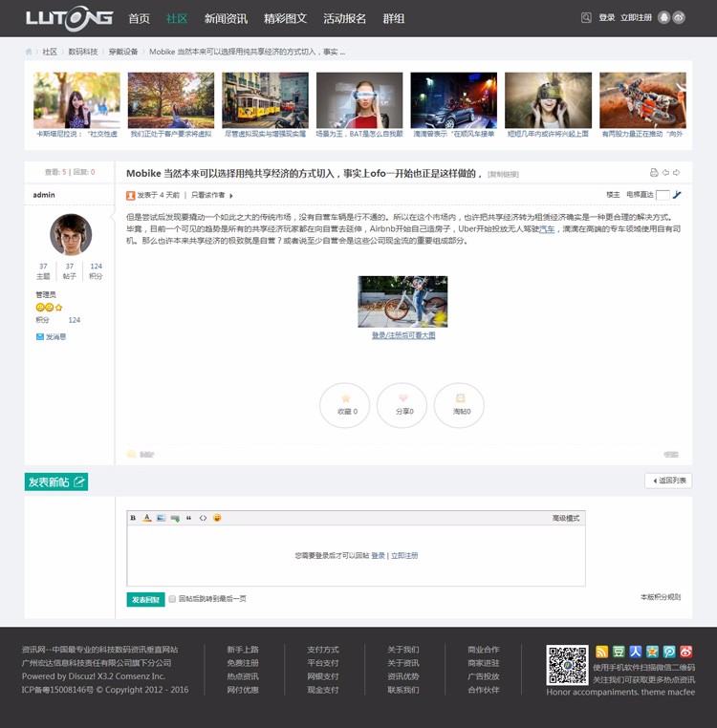Image resolution: width=717 pixels, height=728 pixels.
Task: Click the 汽车 keyword link in the post
Action: pyautogui.click(x=547, y=229)
